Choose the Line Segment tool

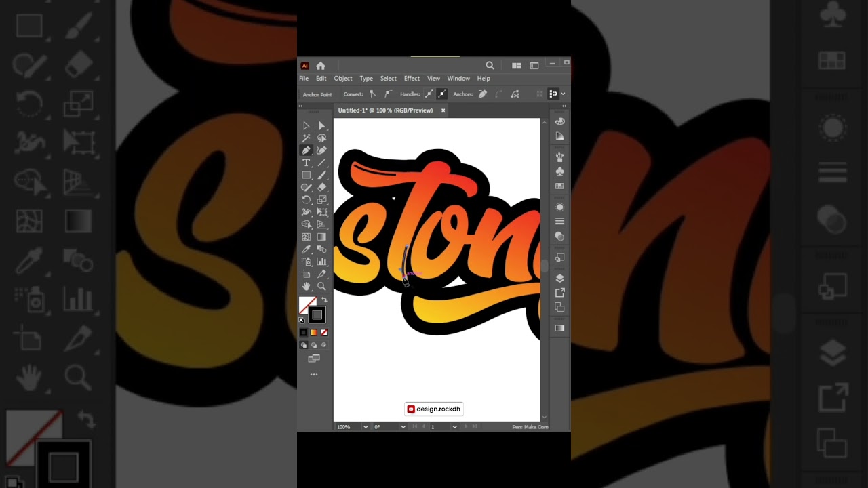click(321, 163)
